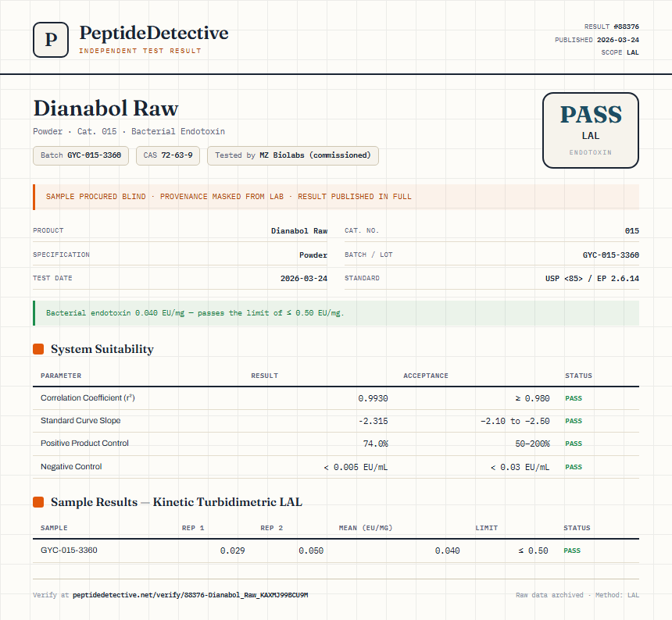Select the Batch GYC-015-3360 chip
Screen dimensions: 672x620
[80, 155]
